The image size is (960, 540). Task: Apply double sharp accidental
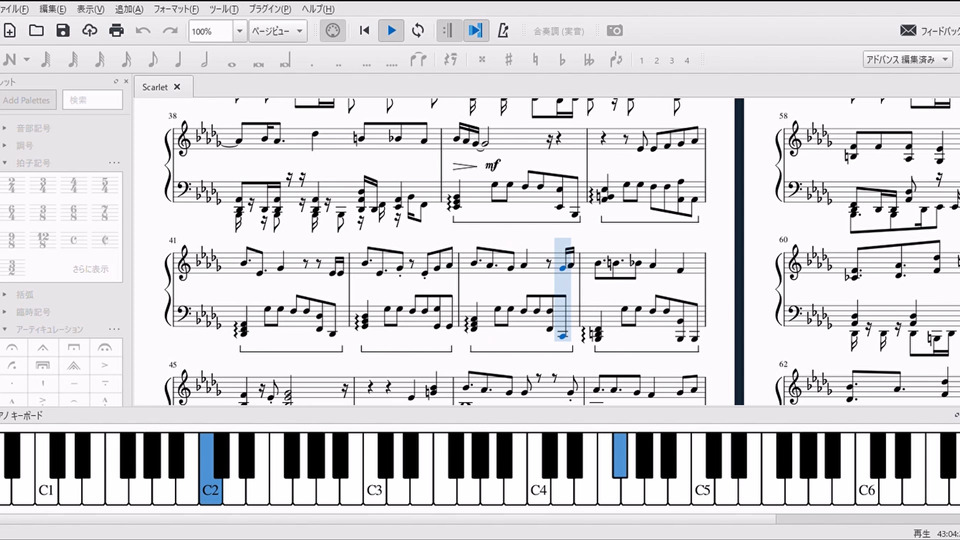pyautogui.click(x=482, y=59)
